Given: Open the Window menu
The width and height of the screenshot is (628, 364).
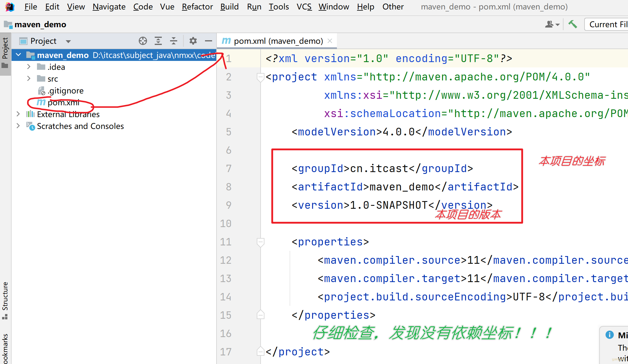Looking at the screenshot, I should (x=334, y=7).
